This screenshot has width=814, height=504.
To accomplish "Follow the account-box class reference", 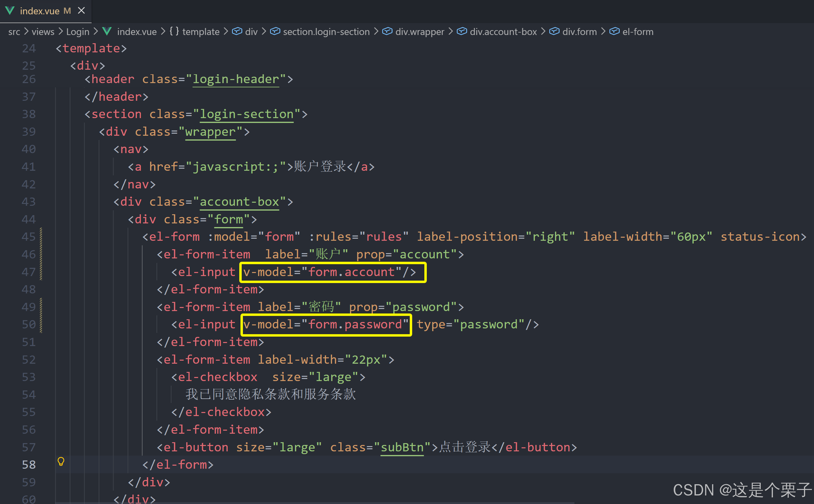I will [x=239, y=202].
